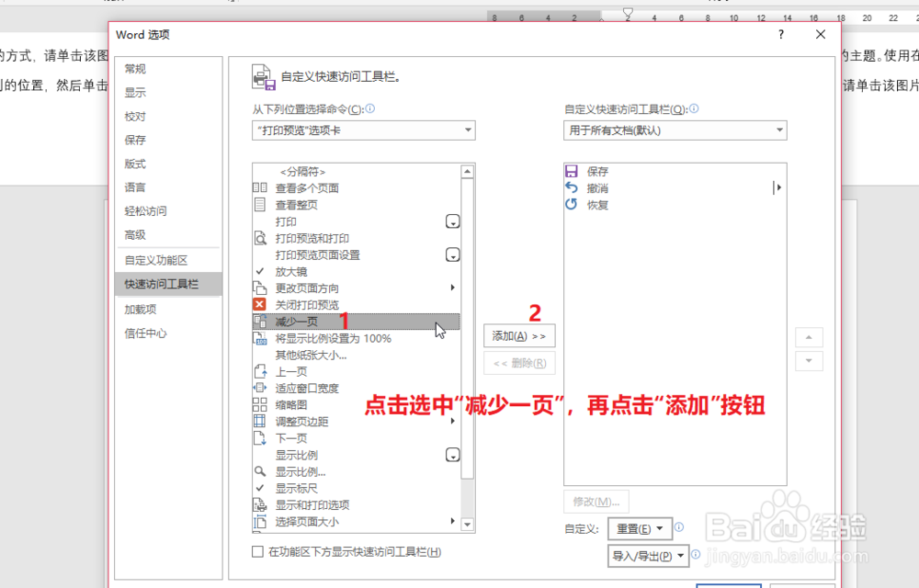Viewport: 919px width, 588px height.
Task: Expand the 打印 command dropdown indicator
Action: tap(452, 221)
